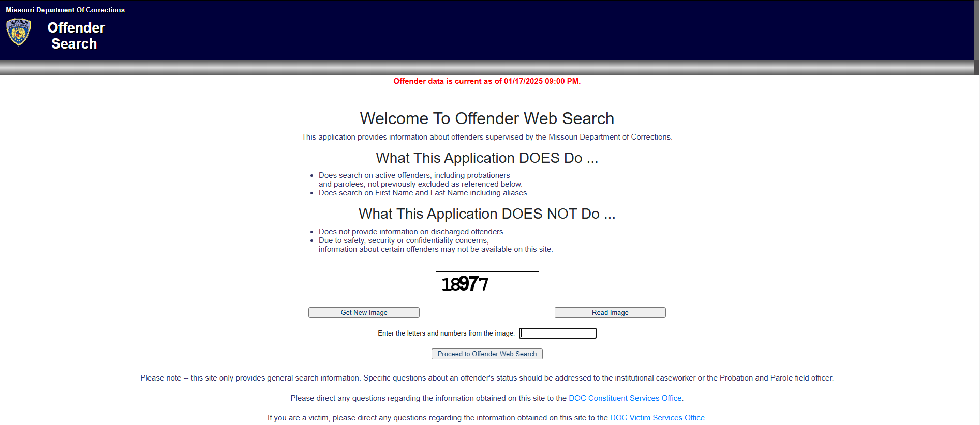Click the CAPTCHA verification image
Viewport: 980px width, 425px height.
pos(486,284)
